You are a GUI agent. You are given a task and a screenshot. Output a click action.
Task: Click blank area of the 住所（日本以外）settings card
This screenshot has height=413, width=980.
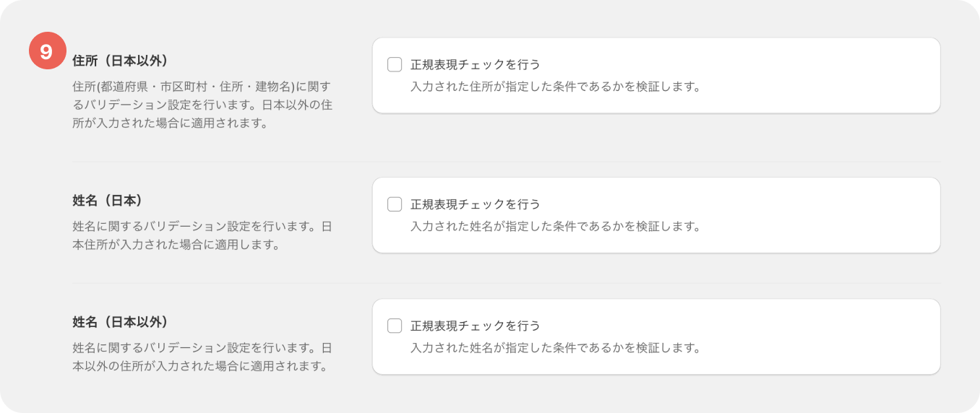[x=817, y=75]
